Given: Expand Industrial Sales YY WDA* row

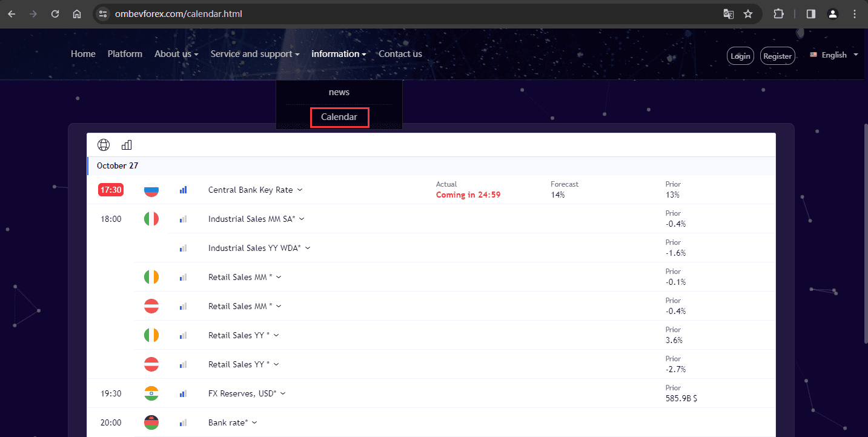Looking at the screenshot, I should point(308,248).
